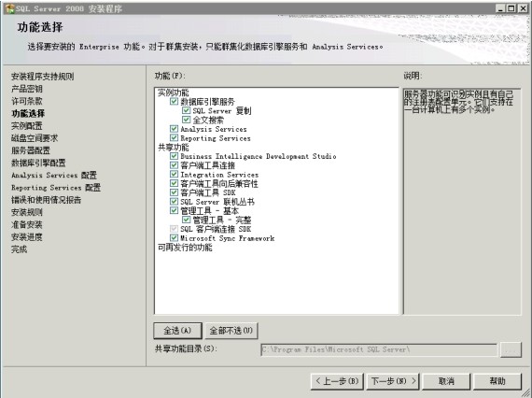Toggle 管理工具 - 完整 checkbox
Image resolution: width=532 pixels, height=398 pixels.
tap(186, 220)
